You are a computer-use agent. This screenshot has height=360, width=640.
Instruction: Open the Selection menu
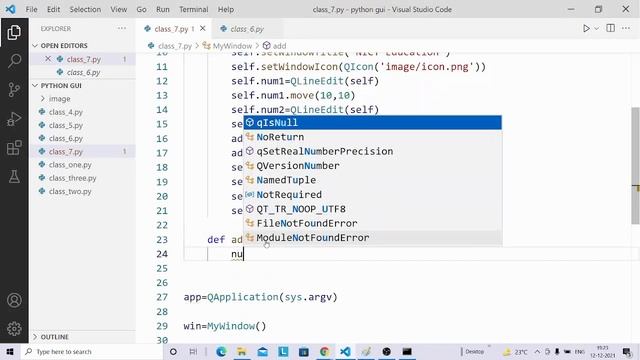[85, 9]
